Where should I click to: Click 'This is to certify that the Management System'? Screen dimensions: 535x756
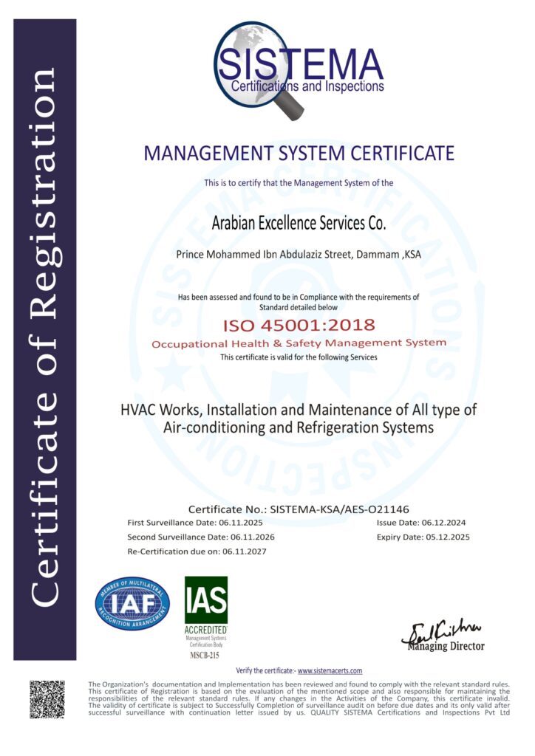[x=287, y=183]
